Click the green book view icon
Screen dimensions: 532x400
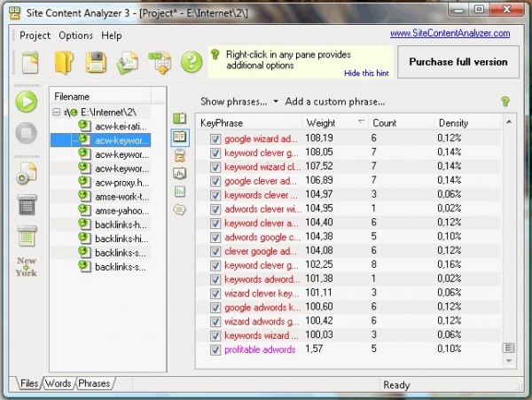coord(179,119)
